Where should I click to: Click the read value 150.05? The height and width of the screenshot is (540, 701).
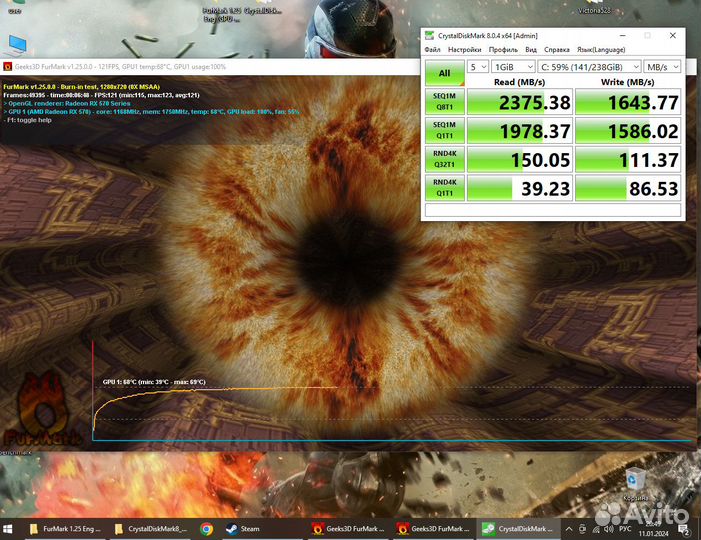point(519,159)
